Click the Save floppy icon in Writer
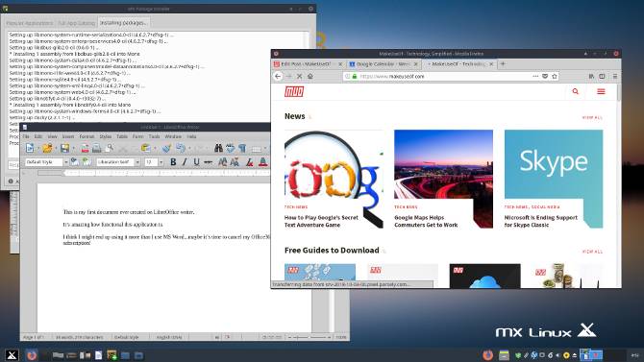 tap(65, 148)
